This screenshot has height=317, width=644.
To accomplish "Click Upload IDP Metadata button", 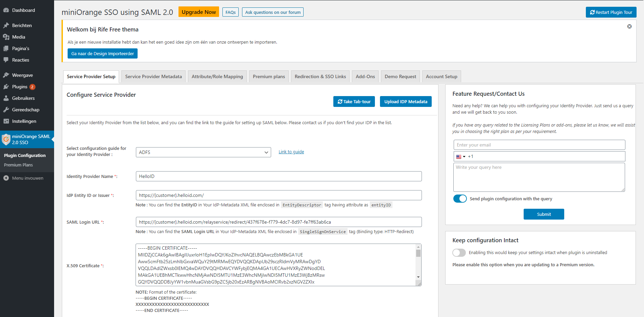I will coord(406,101).
